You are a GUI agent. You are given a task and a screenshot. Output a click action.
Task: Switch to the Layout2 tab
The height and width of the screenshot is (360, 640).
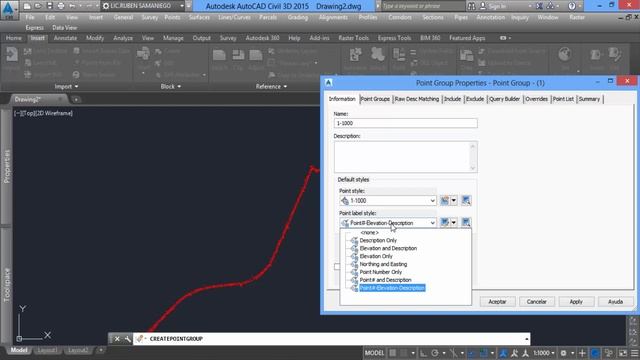tap(78, 350)
